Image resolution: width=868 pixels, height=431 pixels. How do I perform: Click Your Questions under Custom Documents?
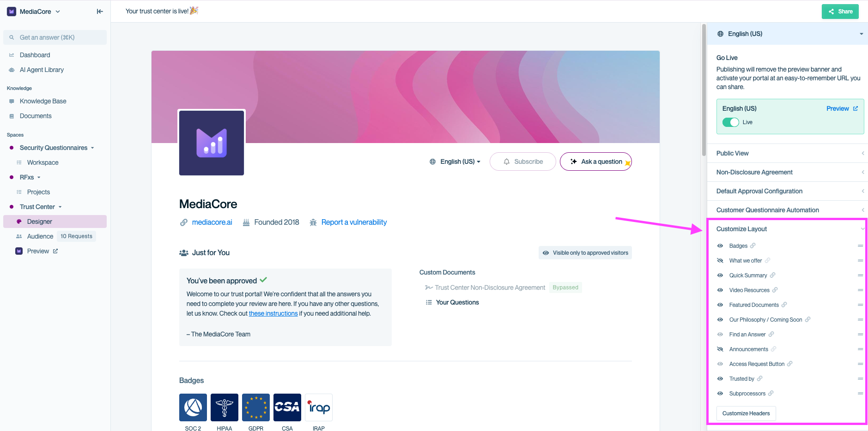coord(457,302)
